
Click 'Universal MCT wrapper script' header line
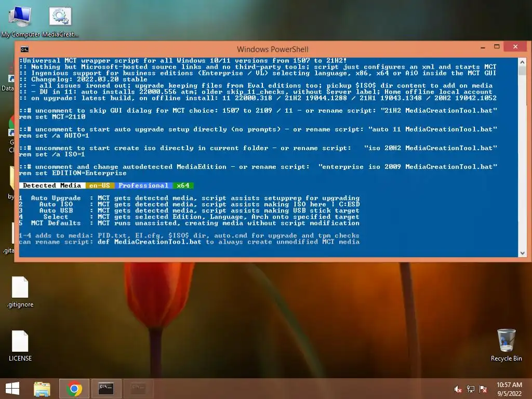pyautogui.click(x=183, y=61)
